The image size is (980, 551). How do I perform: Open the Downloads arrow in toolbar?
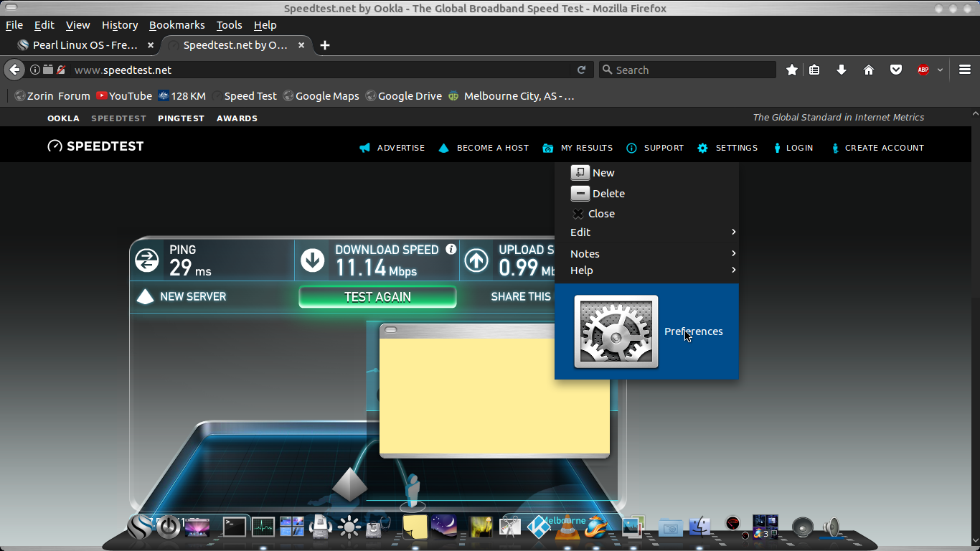click(x=842, y=70)
